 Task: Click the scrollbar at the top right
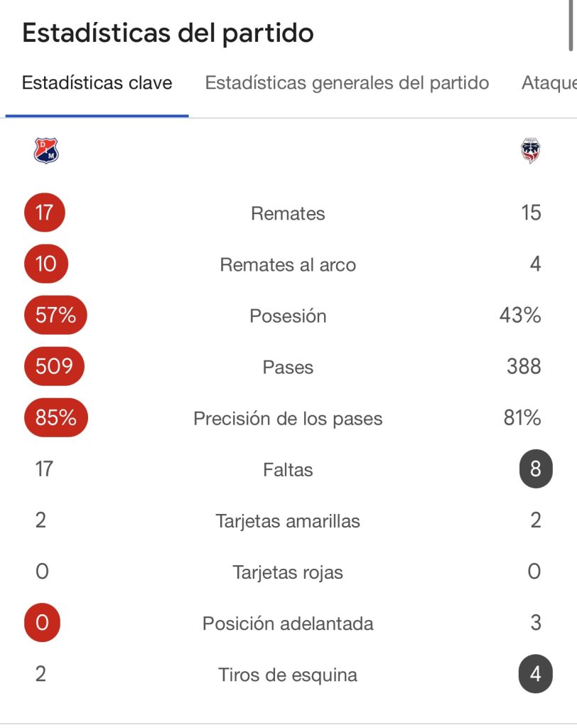(x=571, y=26)
